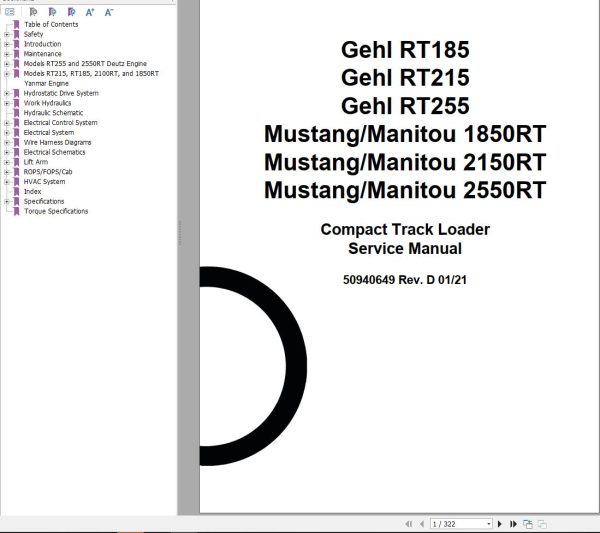Image resolution: width=600 pixels, height=533 pixels.
Task: Click the bookmark icon beside HVAC System
Action: [16, 181]
